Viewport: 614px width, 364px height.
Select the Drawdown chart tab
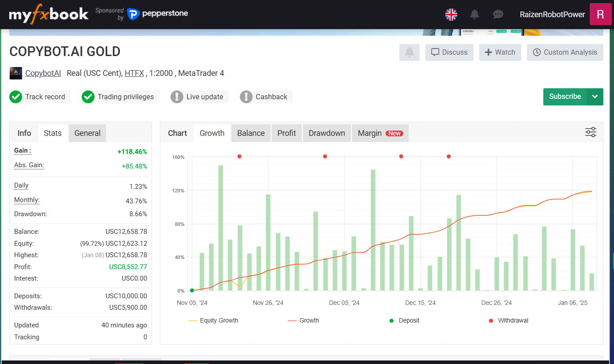click(327, 133)
